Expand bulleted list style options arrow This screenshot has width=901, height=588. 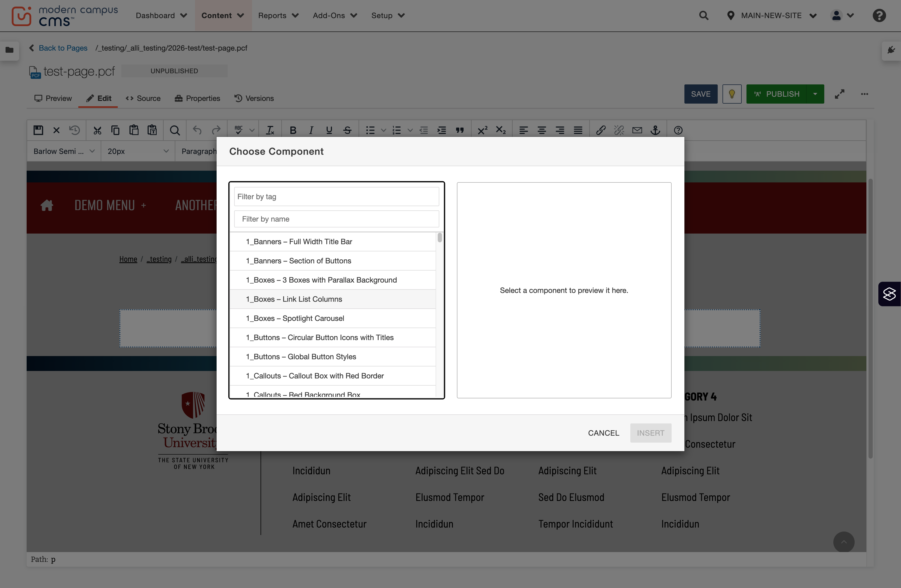point(383,130)
